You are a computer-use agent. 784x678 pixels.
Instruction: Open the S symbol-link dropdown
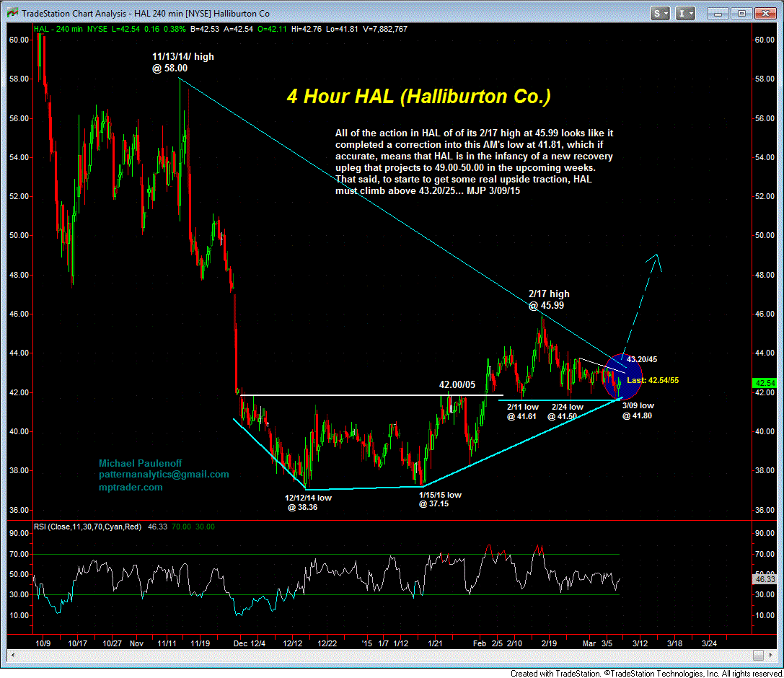(x=660, y=14)
